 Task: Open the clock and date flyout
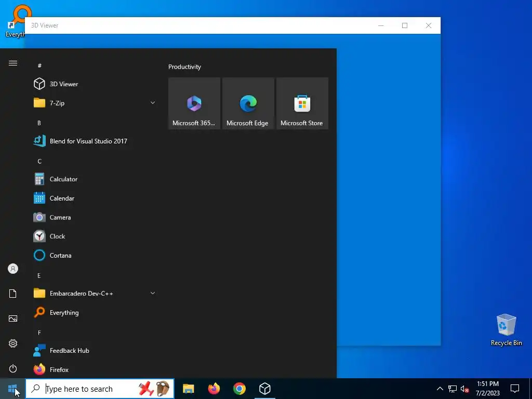pos(487,389)
